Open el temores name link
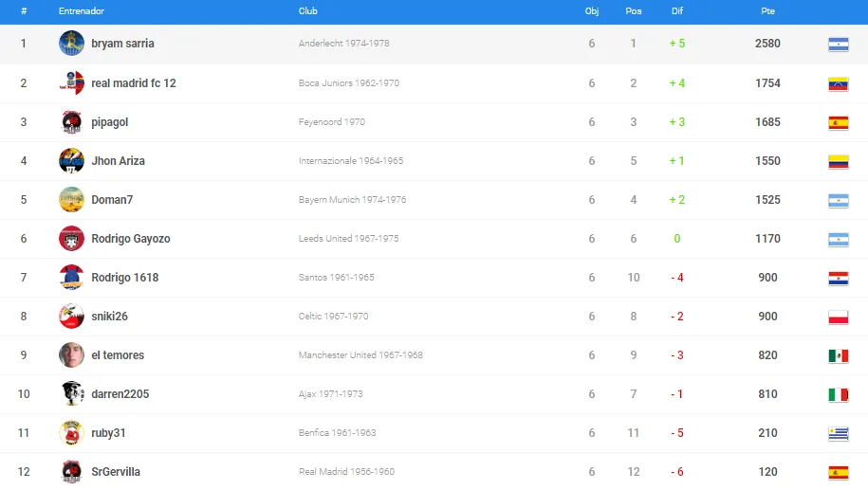Viewport: 868px width, 490px height. 118,355
